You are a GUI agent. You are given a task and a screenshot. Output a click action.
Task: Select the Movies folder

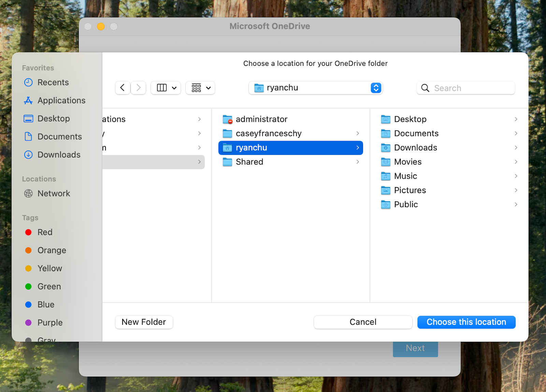point(449,162)
